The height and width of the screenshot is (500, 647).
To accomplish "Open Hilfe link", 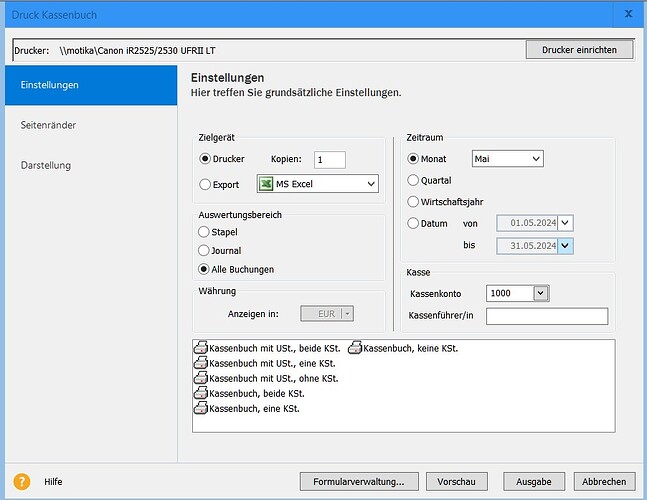I will 53,481.
